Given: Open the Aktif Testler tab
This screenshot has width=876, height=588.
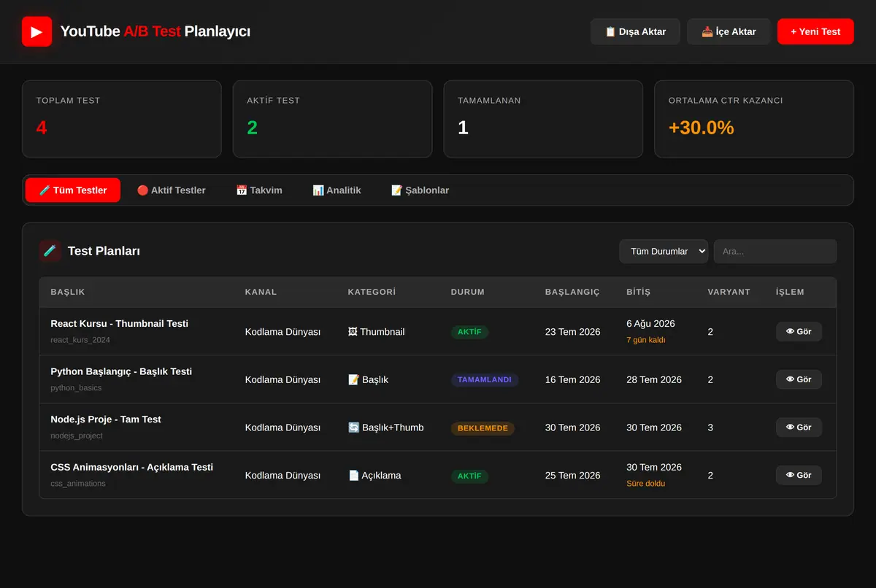Looking at the screenshot, I should pyautogui.click(x=172, y=190).
